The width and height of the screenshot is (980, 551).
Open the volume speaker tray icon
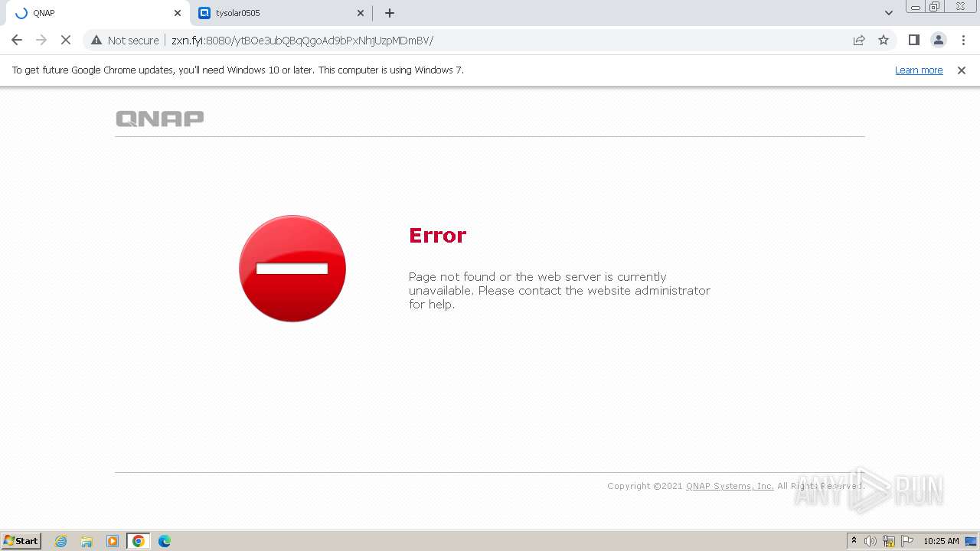(871, 541)
